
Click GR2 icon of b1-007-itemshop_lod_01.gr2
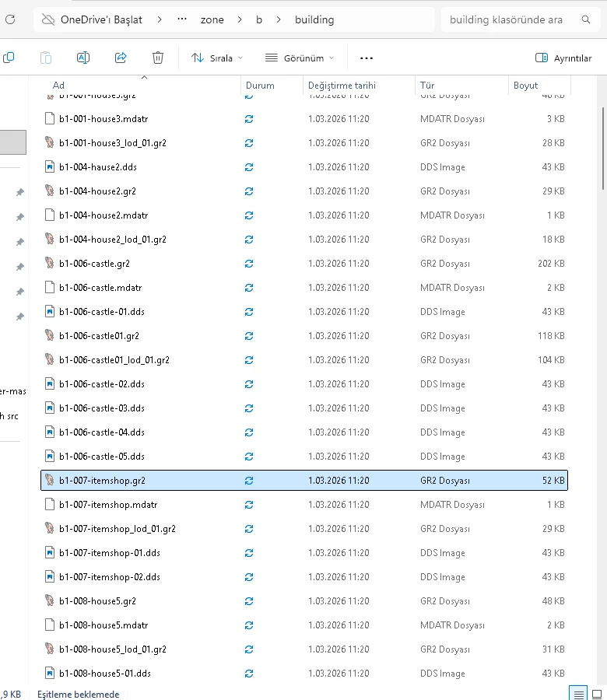(x=50, y=528)
